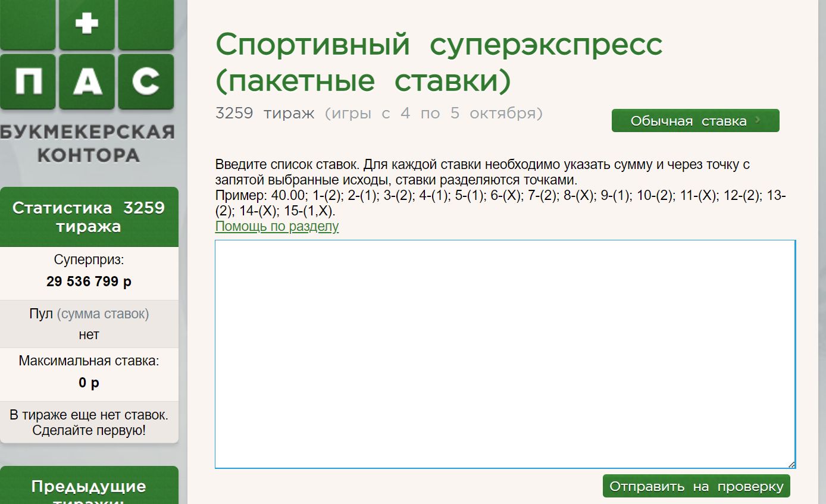Click the ПАС bookmaker logo
Screen dimensions: 826x504
(87, 82)
